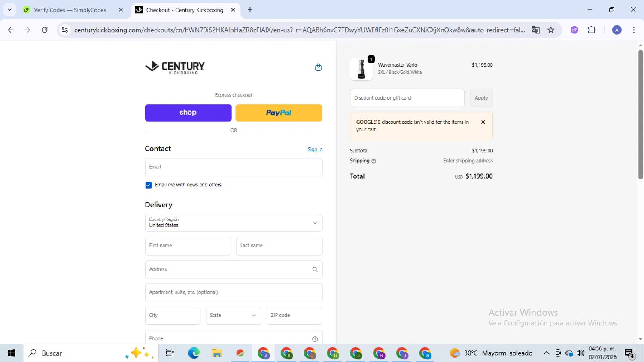644x362 pixels.
Task: Click the page vertical scrollbar thumb
Action: point(640,114)
